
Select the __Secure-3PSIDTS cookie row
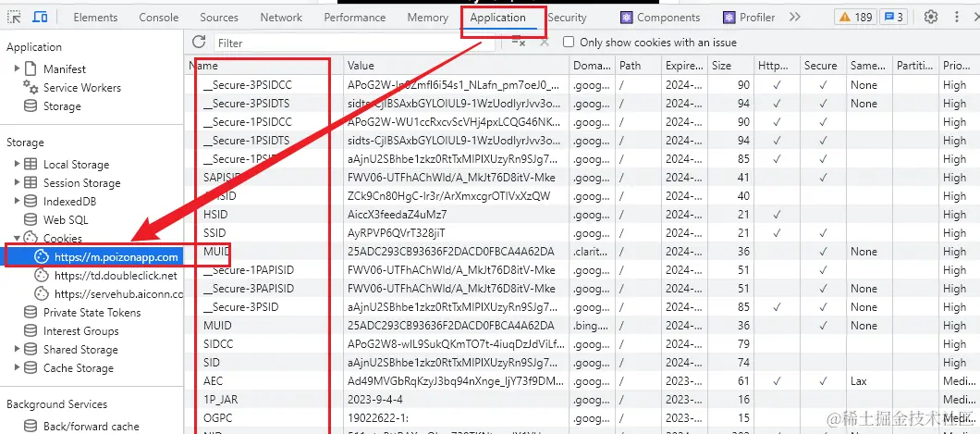click(582, 104)
